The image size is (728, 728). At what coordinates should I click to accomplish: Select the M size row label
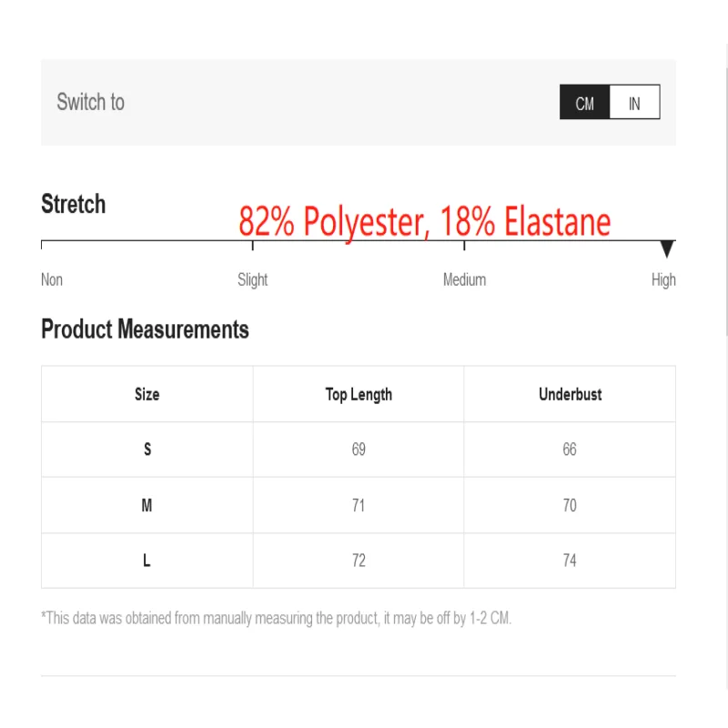coord(147,505)
